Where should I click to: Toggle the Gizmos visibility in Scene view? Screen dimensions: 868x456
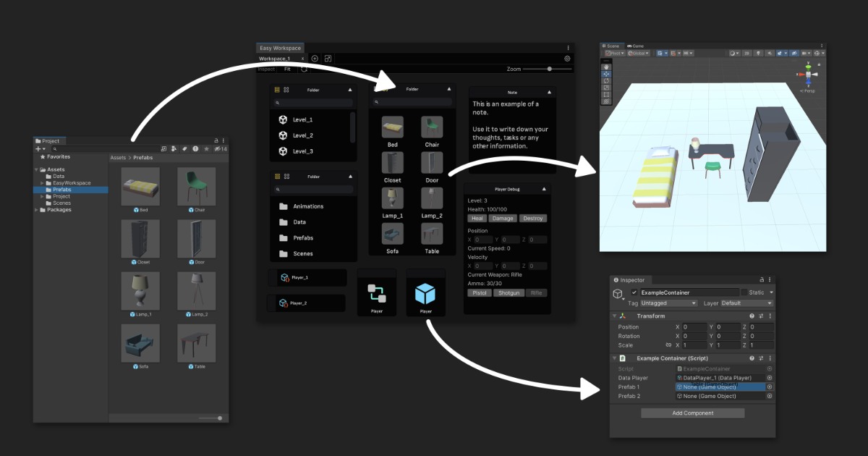tap(816, 53)
